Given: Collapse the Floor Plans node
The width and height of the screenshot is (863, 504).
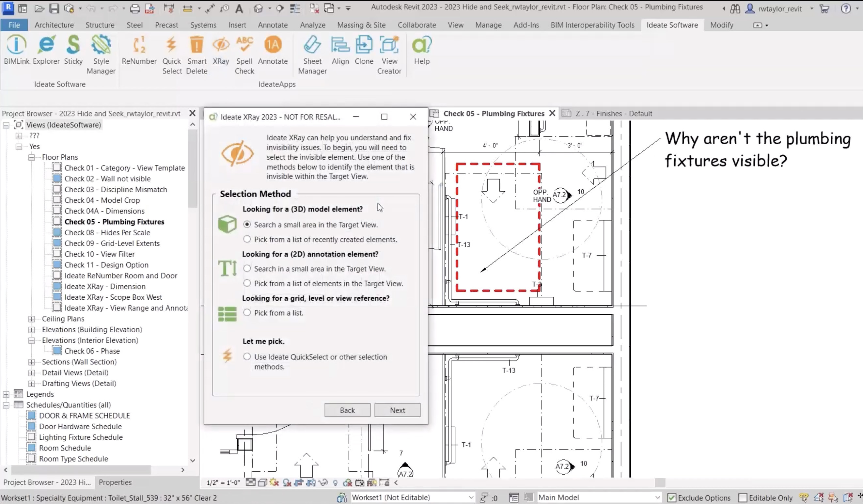Looking at the screenshot, I should (x=32, y=157).
